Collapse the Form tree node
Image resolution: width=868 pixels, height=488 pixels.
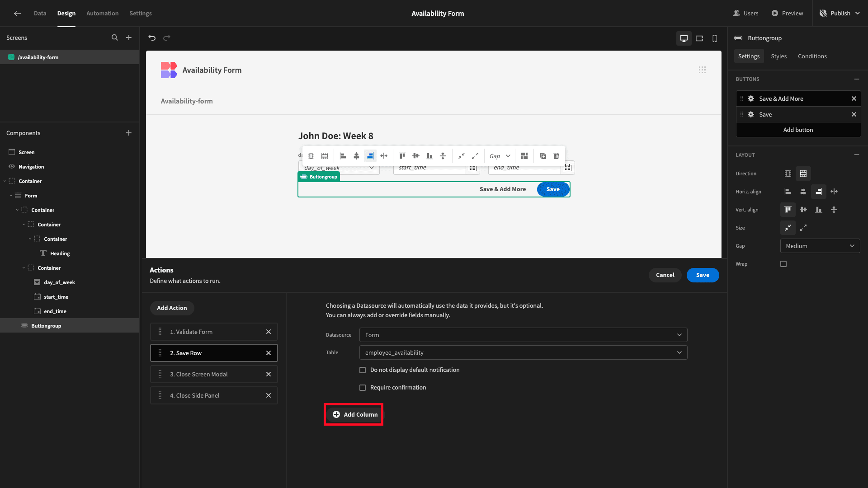pos(11,196)
